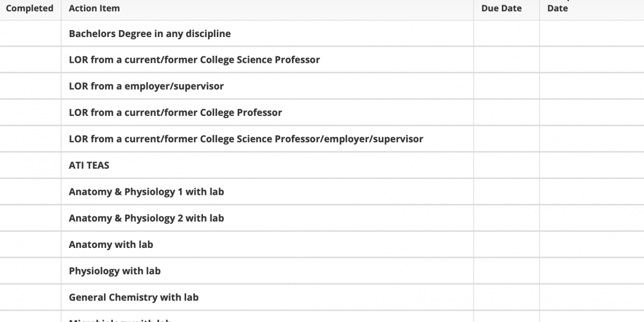The width and height of the screenshot is (644, 322).
Task: Click the Completed column header
Action: point(30,9)
